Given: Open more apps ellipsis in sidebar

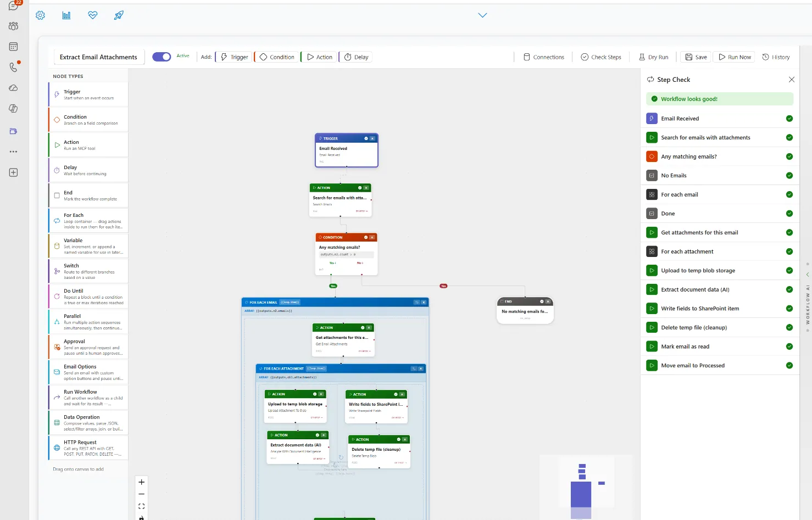Looking at the screenshot, I should pos(14,152).
